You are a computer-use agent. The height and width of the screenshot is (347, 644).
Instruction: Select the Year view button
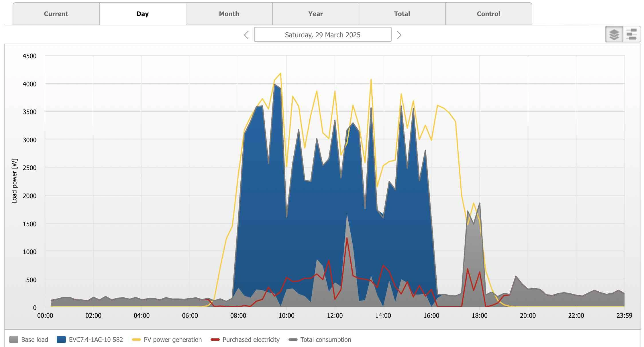315,13
